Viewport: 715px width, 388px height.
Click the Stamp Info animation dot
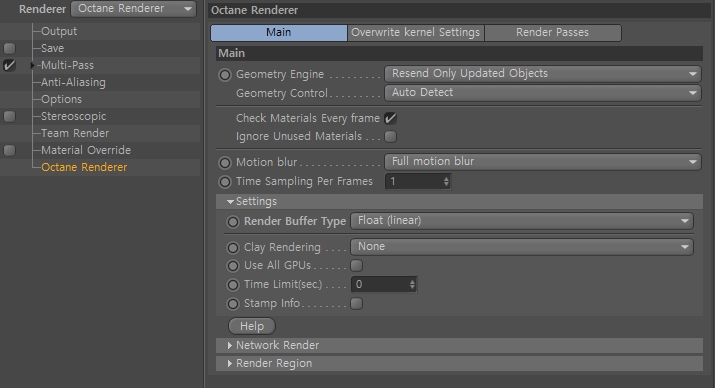[233, 304]
